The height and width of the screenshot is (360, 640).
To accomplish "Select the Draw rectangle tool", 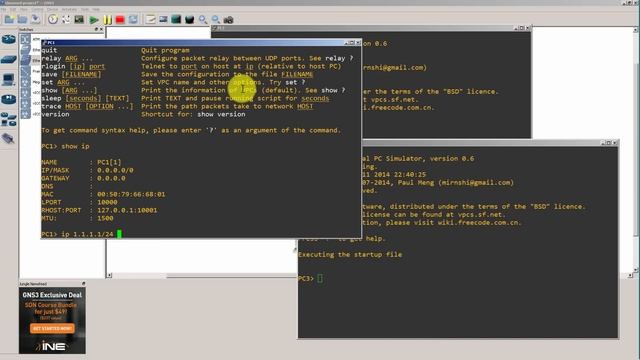I will click(x=176, y=19).
